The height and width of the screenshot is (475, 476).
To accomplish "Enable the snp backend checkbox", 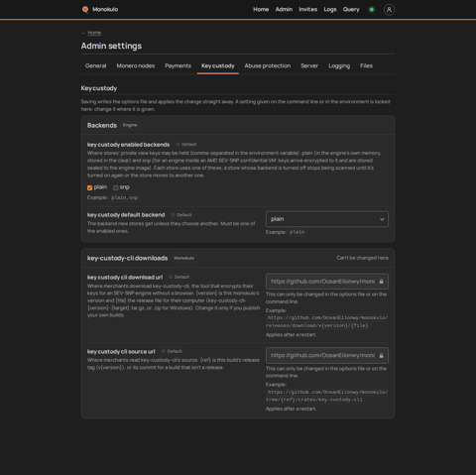I will 116,187.
